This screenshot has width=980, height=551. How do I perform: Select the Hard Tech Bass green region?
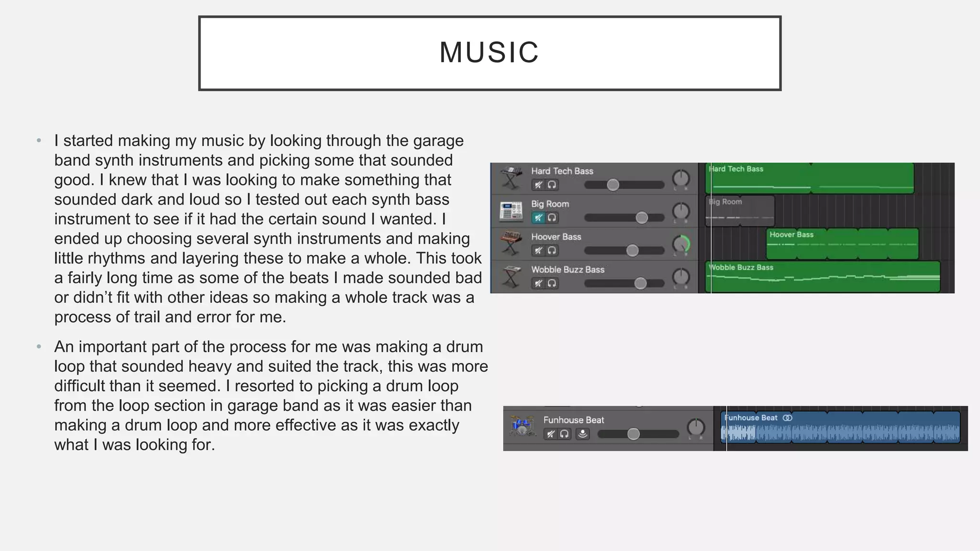pos(810,178)
